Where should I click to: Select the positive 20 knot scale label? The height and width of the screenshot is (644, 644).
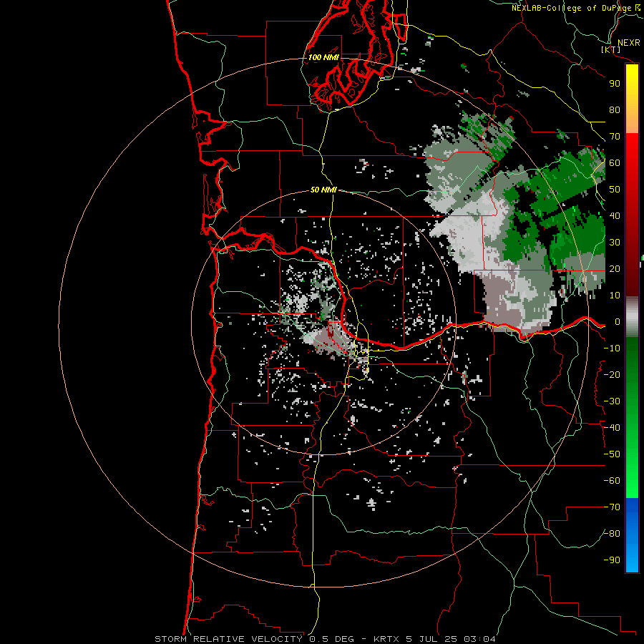click(615, 268)
